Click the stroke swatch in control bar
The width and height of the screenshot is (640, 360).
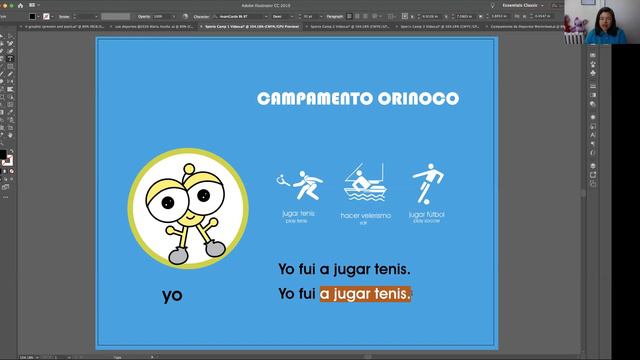(46, 16)
